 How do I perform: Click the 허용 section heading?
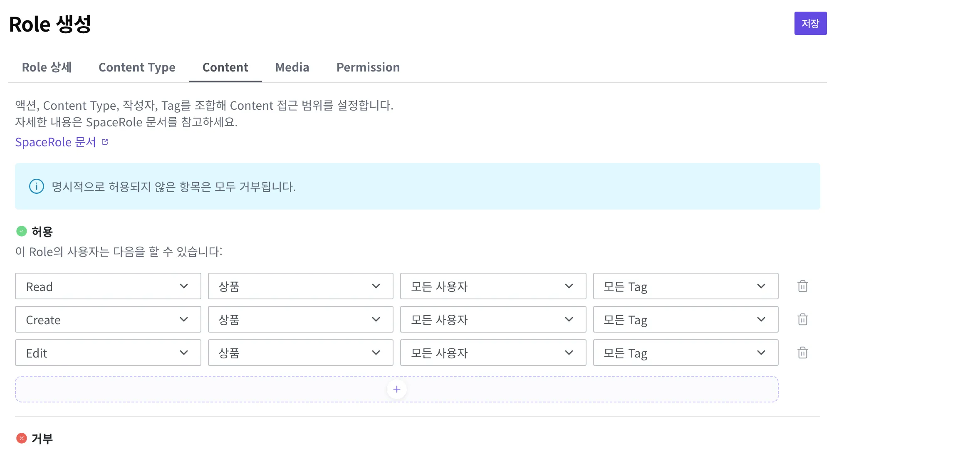click(x=42, y=231)
